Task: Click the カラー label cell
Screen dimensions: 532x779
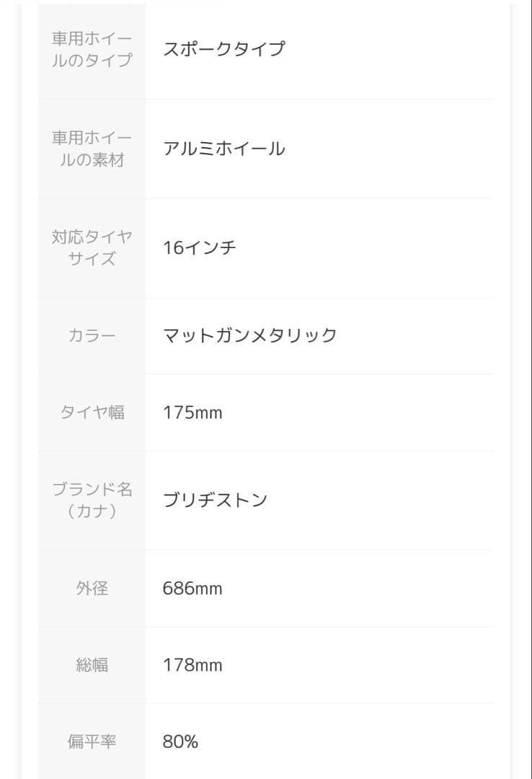Action: click(92, 335)
